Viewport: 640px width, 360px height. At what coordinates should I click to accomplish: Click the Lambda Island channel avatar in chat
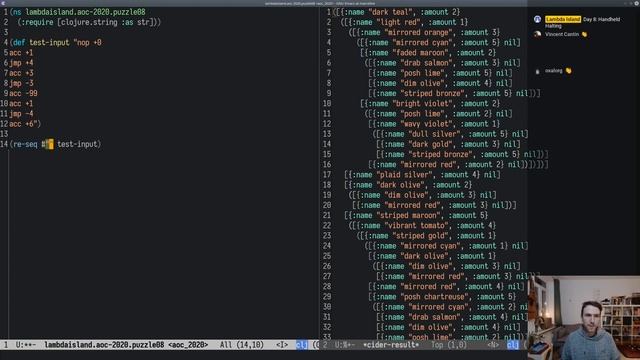(x=538, y=19)
